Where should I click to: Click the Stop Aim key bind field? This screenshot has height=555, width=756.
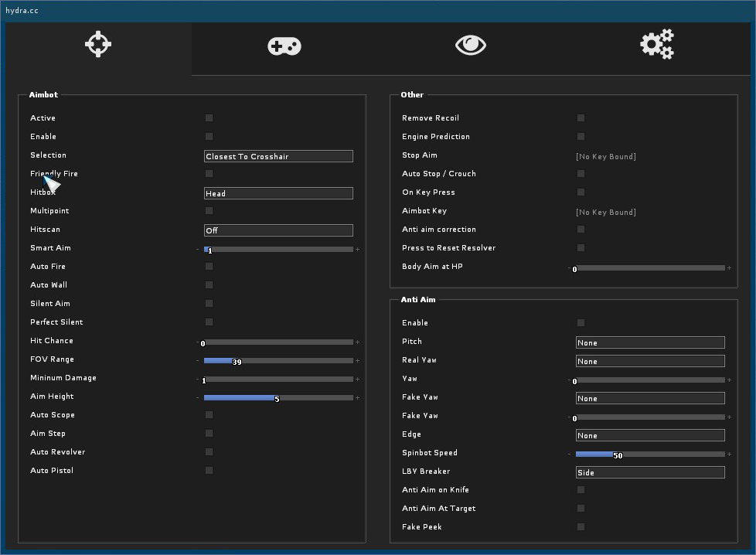tap(606, 156)
